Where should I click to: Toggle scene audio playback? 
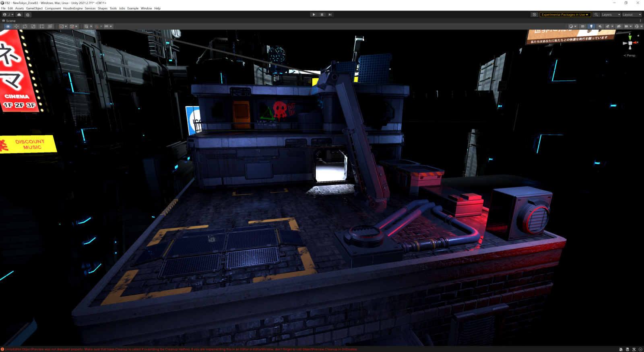point(600,27)
